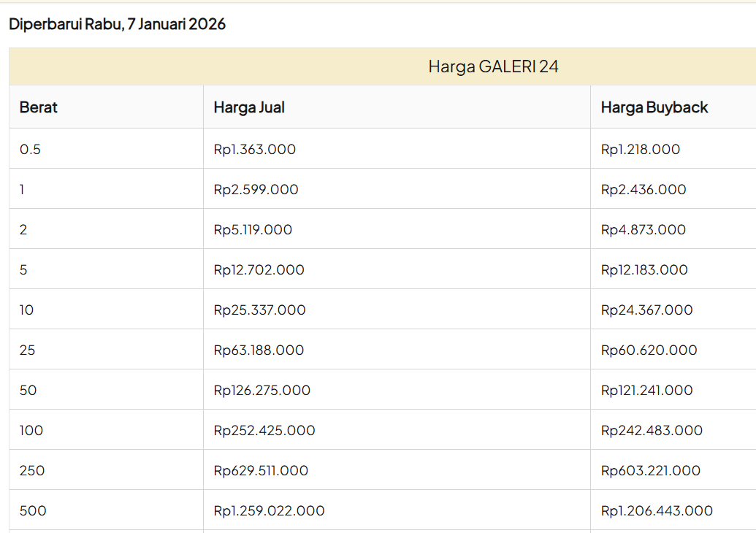
Task: Click the 'Harga GALERI 24' table title
Action: pos(493,66)
